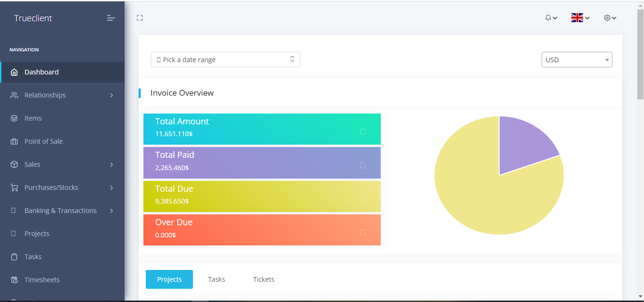644x302 pixels.
Task: Open the notifications bell dropdown
Action: (551, 18)
